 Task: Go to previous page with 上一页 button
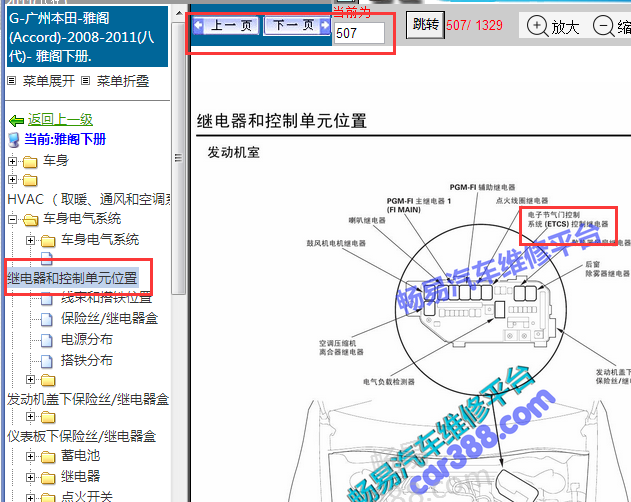225,25
